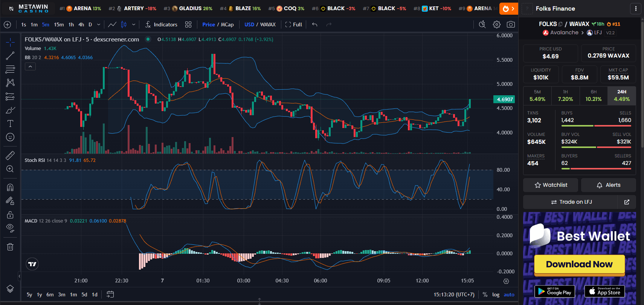Open go to date calendar icon

coord(110,294)
